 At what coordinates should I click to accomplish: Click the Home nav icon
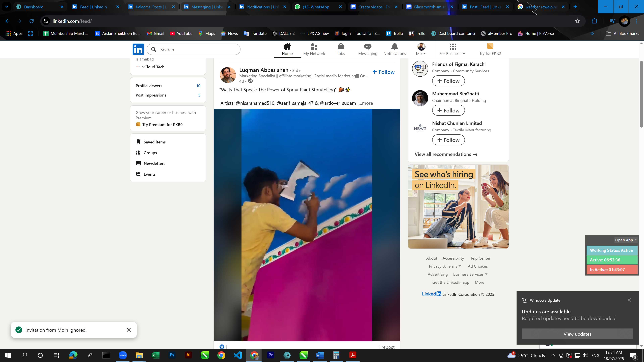pos(287,49)
